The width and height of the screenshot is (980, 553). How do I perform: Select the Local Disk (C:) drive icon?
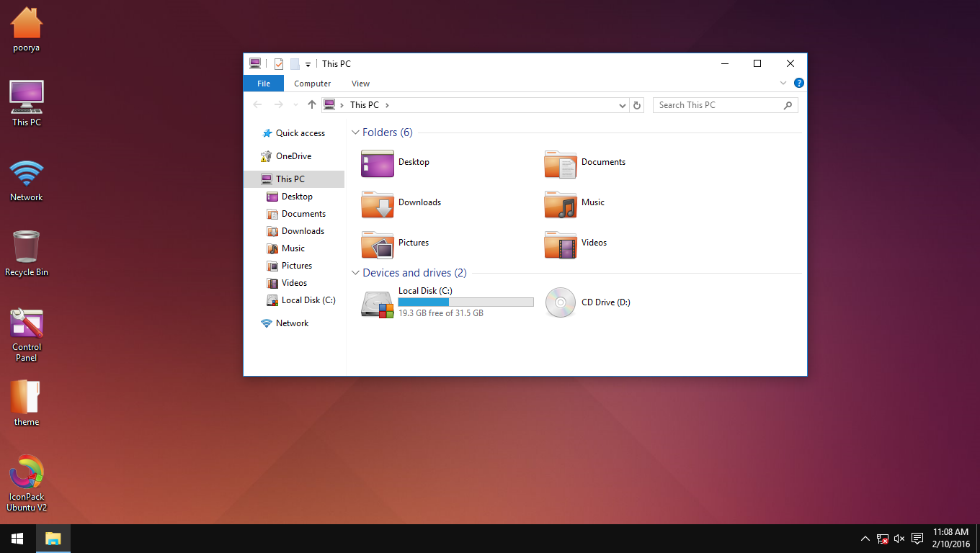[378, 303]
